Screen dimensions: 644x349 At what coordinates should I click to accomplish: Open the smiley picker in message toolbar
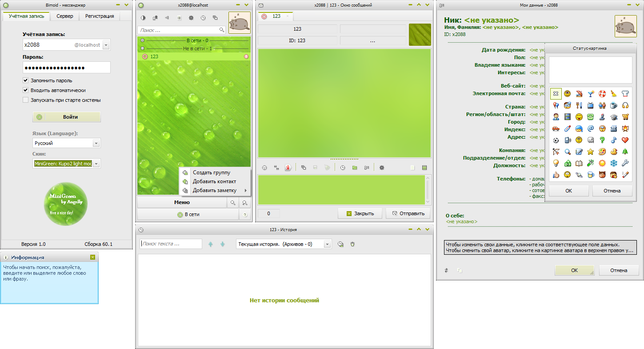tap(264, 168)
